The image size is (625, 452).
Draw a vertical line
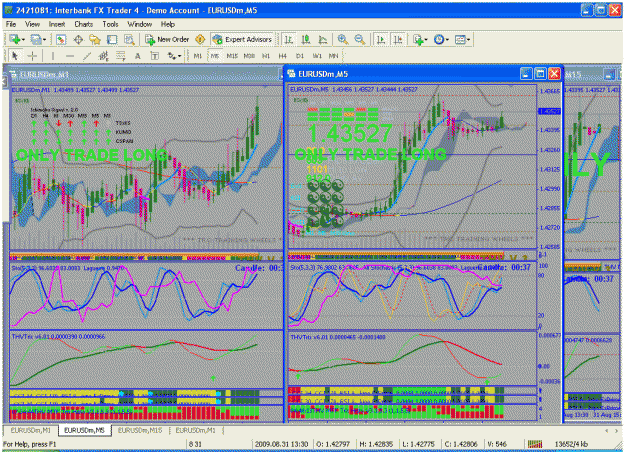(x=53, y=56)
